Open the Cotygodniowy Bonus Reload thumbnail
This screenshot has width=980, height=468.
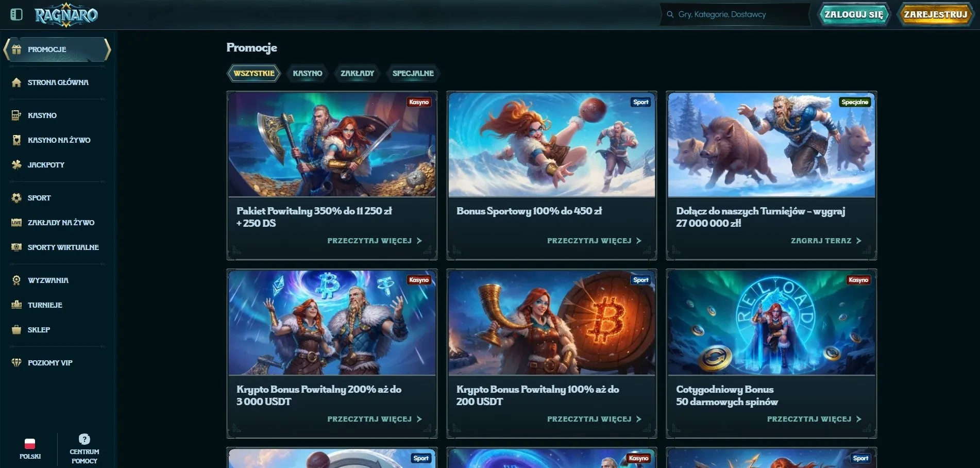[771, 323]
